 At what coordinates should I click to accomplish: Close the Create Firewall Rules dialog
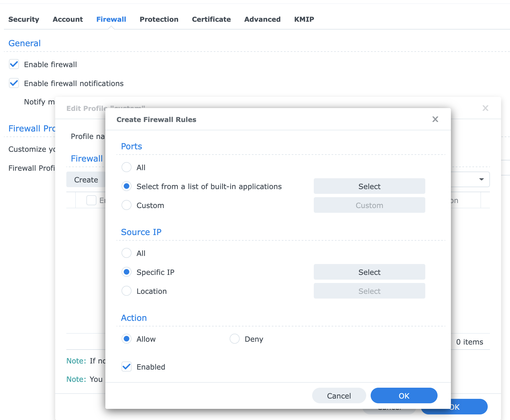435,119
